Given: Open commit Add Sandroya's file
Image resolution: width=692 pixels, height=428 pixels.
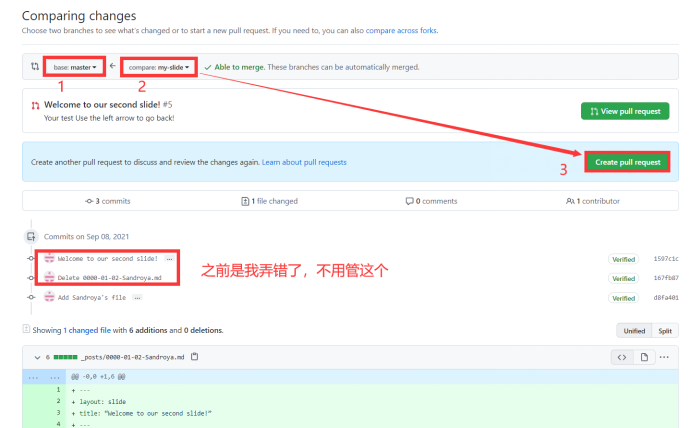Looking at the screenshot, I should (92, 298).
